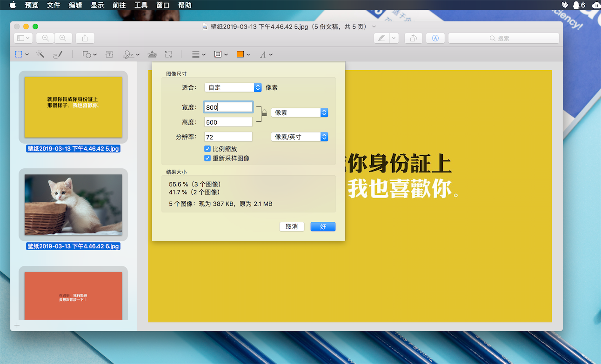Viewport: 601px width, 364px height.
Task: Open the 预览 app menu
Action: (x=32, y=5)
